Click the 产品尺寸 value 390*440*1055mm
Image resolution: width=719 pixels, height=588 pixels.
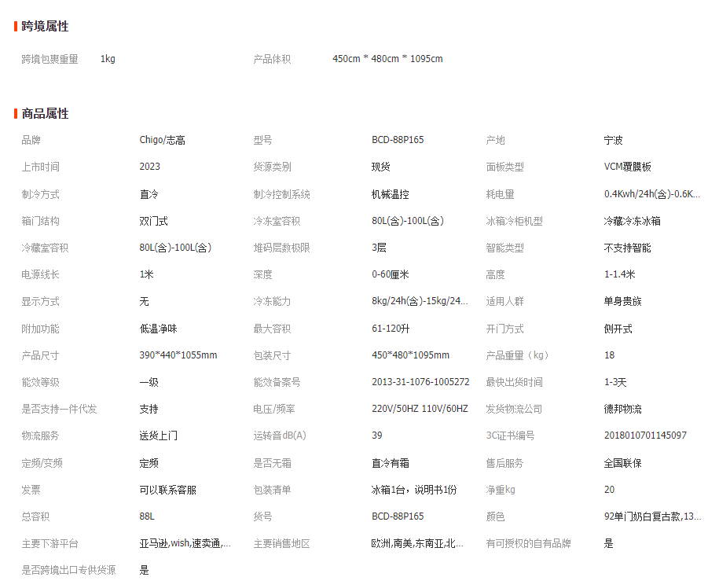coord(178,355)
